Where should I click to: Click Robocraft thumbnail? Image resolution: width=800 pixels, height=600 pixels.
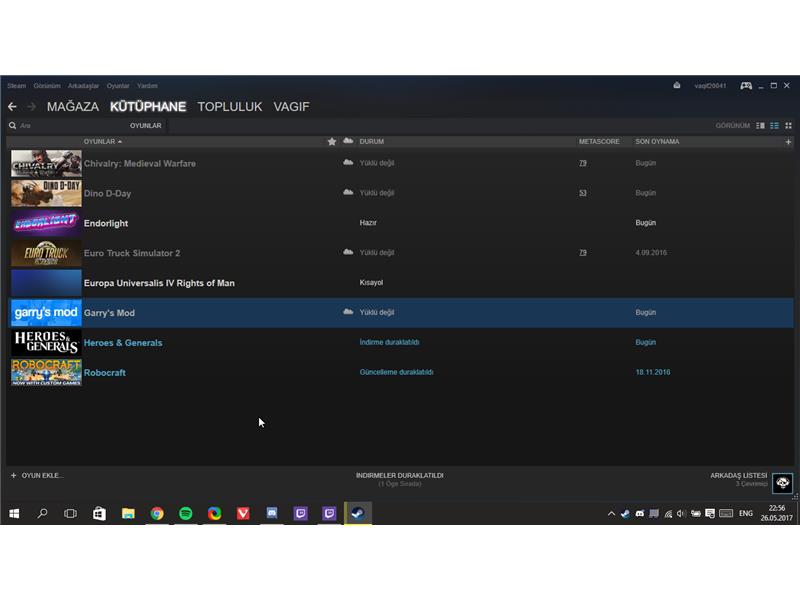pyautogui.click(x=46, y=372)
